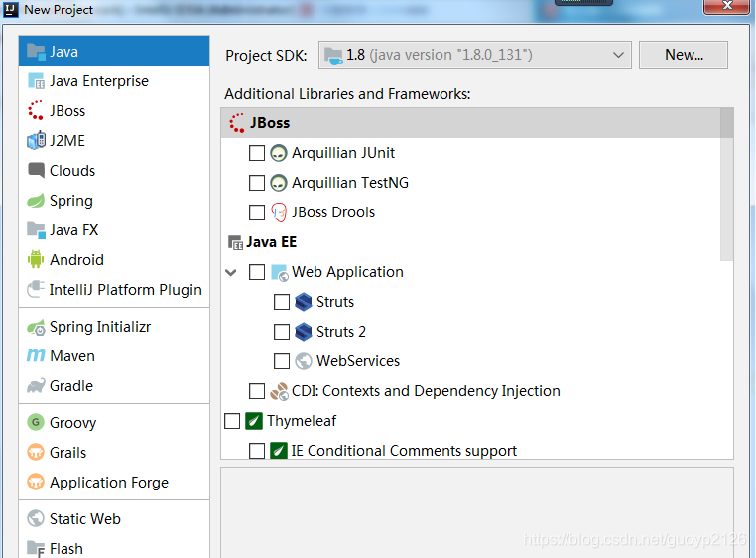Click the frameworks list vertical scrollbar
Viewport: 756px width, 558px height.
[726, 185]
